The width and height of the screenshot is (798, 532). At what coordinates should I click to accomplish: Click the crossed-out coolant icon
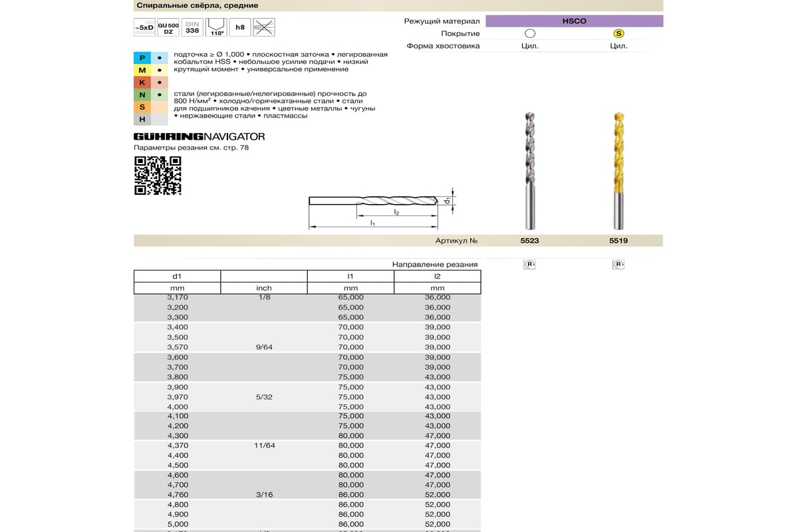coord(264,27)
